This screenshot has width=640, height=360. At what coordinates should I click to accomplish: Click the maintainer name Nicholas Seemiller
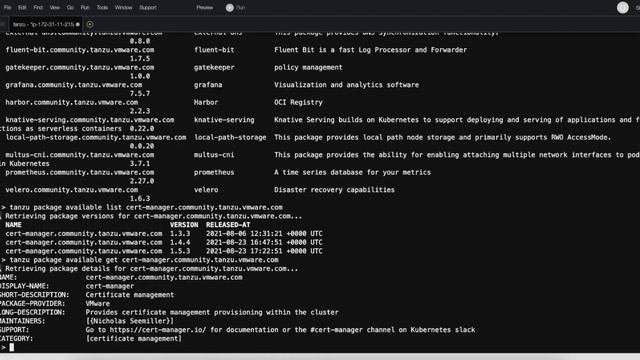(130, 321)
